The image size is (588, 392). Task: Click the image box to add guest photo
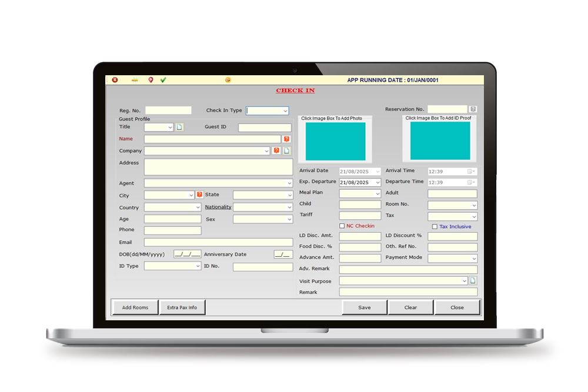(x=335, y=141)
